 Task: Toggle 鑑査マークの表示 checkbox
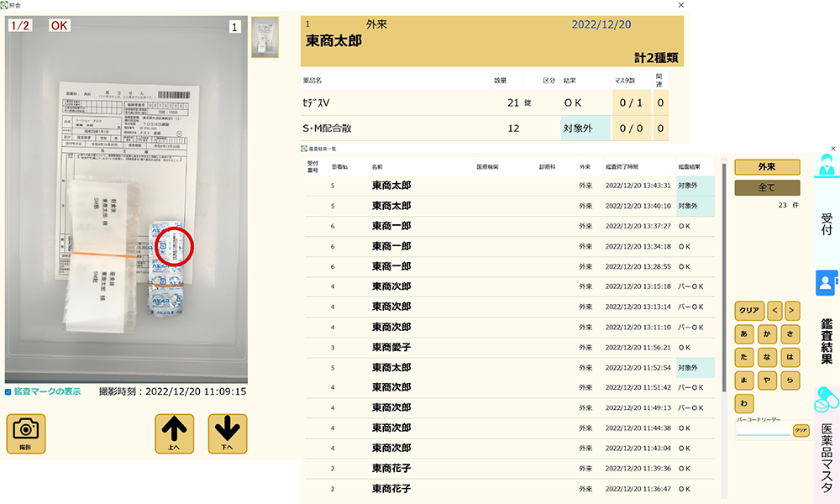coord(8,392)
